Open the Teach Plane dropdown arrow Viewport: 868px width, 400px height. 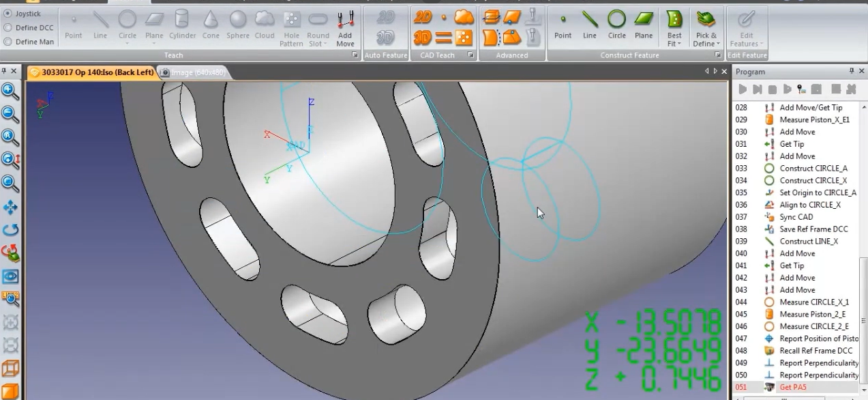[x=154, y=44]
